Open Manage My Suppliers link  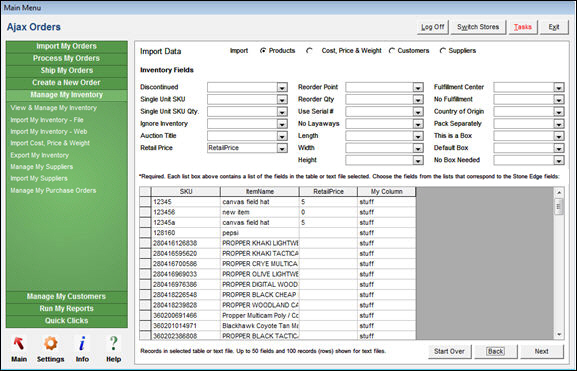tap(42, 167)
